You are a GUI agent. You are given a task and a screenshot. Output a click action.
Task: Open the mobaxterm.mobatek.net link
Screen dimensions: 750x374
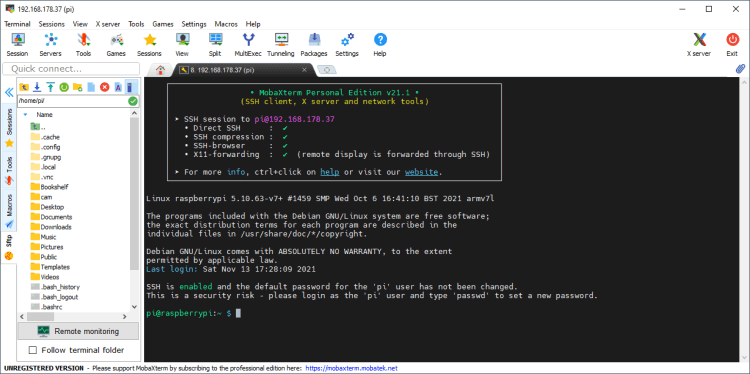(351, 369)
